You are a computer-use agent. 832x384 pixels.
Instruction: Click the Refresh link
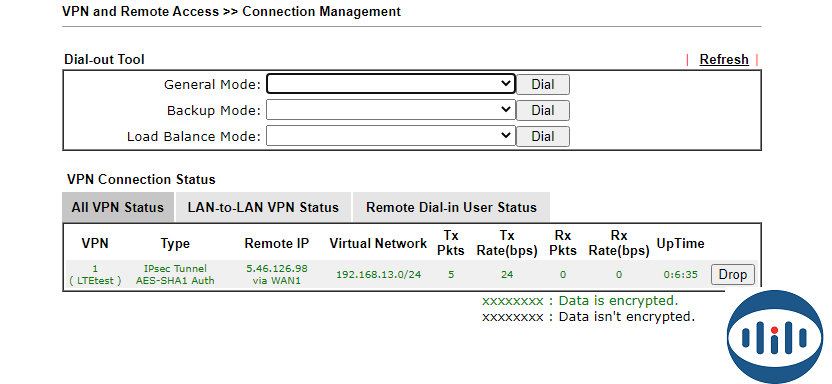click(x=724, y=59)
